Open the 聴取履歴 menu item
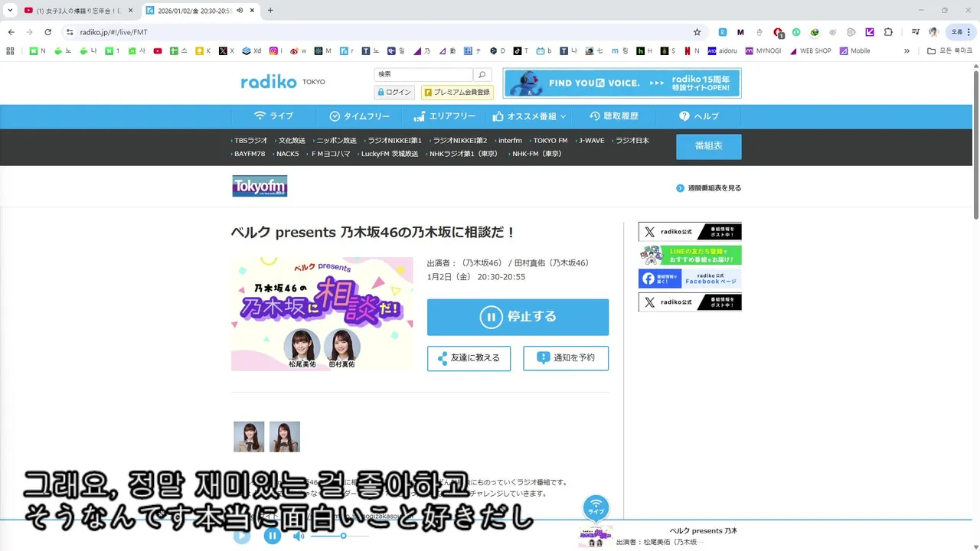980x551 pixels. [613, 116]
